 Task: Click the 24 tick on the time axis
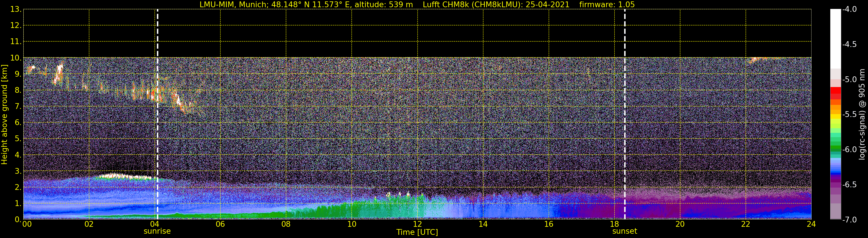point(811,224)
